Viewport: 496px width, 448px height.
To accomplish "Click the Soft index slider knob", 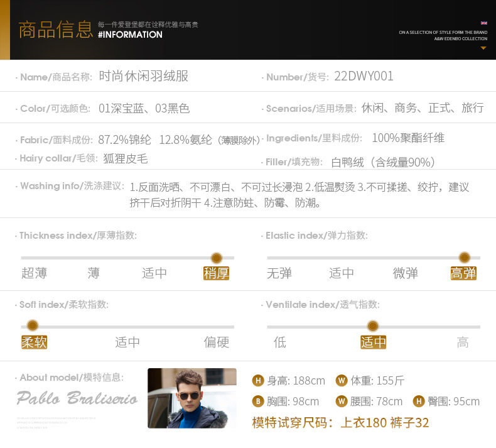I will [x=33, y=325].
